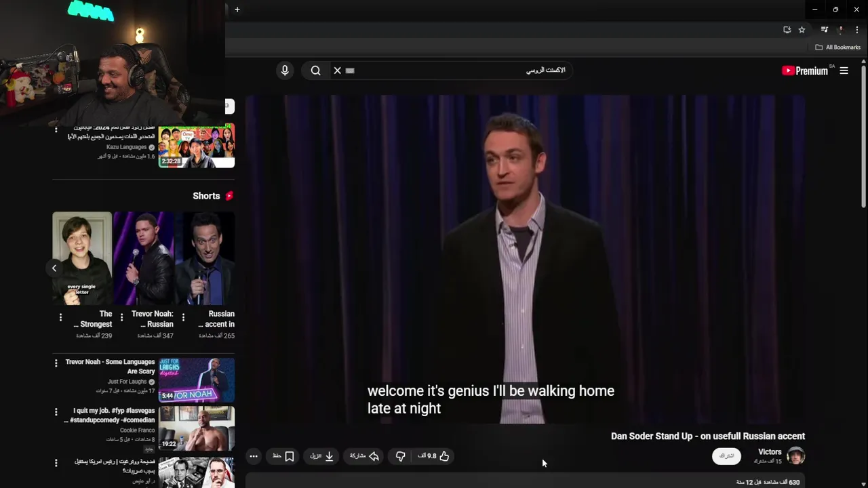Click the Dan Soder Stand Up video title

tap(708, 436)
